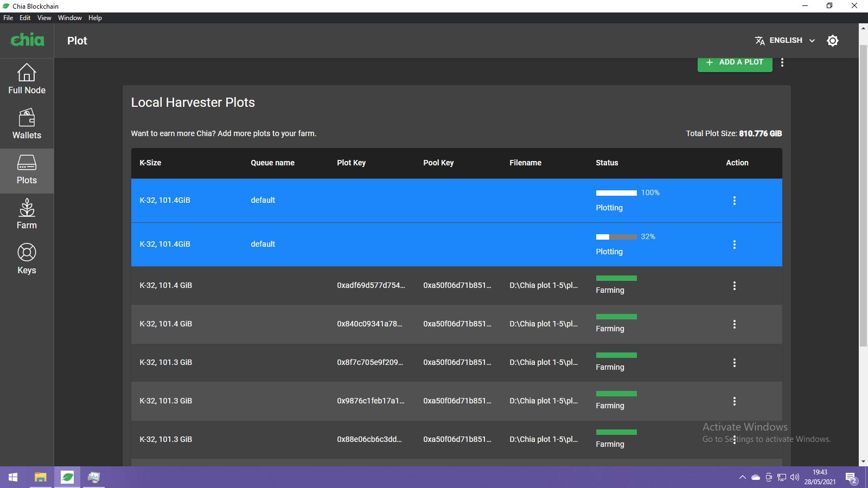
Task: Click the Queue name column header
Action: click(272, 163)
